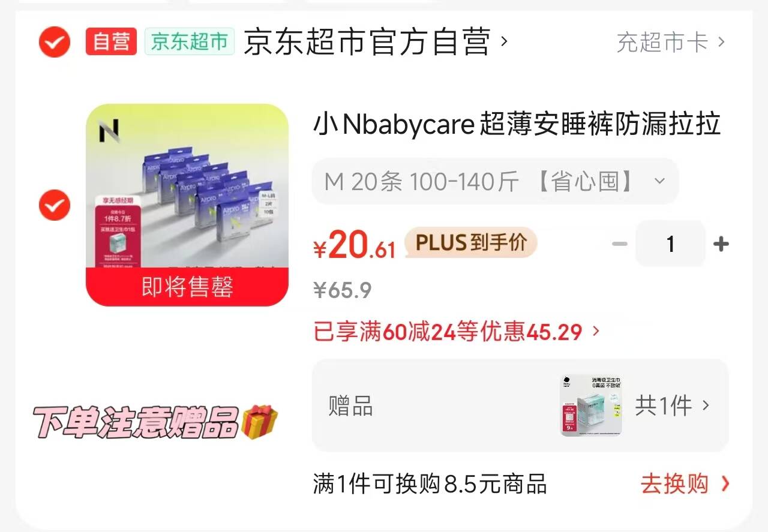Click the gift box emoji icon
Screen dimensions: 768x532
coord(259,421)
